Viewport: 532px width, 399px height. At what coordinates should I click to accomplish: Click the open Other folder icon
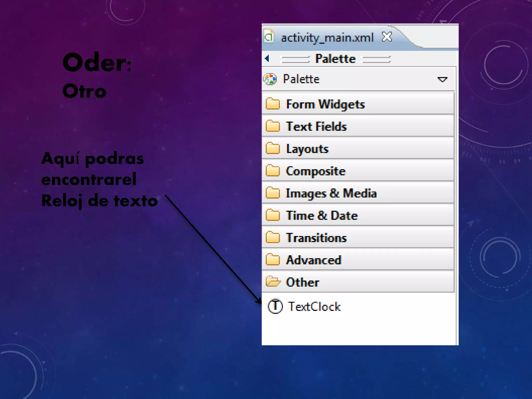pyautogui.click(x=273, y=282)
